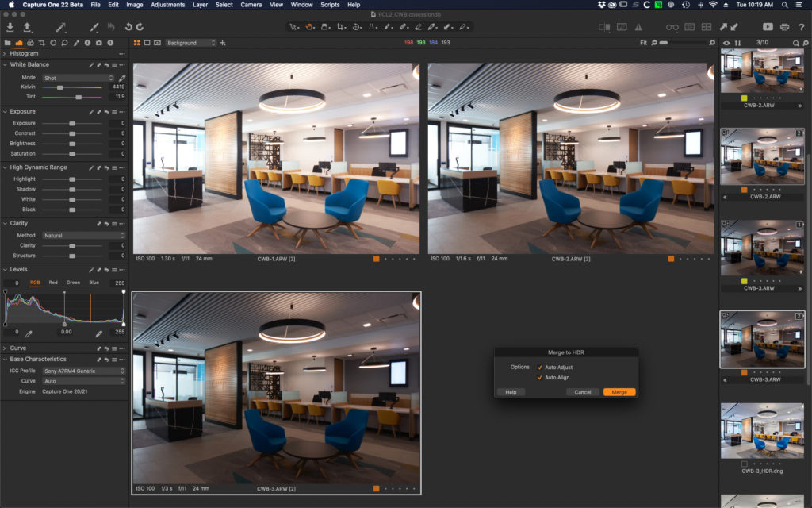Image resolution: width=812 pixels, height=508 pixels.
Task: Click the shadow picker in Levels
Action: pyautogui.click(x=29, y=333)
